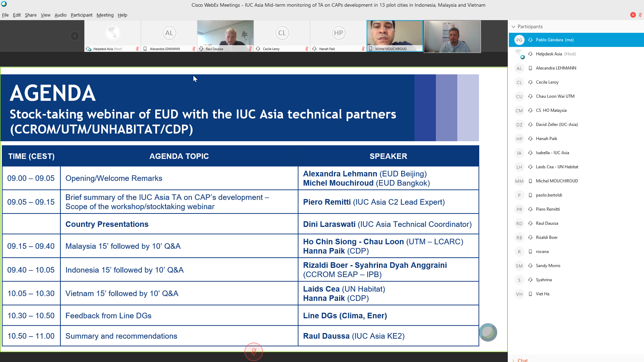Image resolution: width=644 pixels, height=362 pixels.
Task: Click muted mic icon on Cecile Leroy tile
Action: tap(307, 49)
